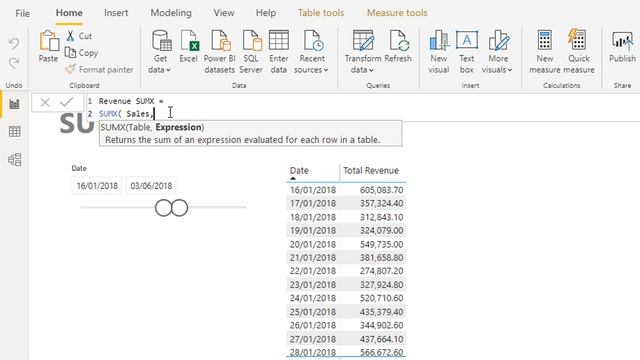Click the 18/01/2018 date cell
Viewport: 640px width, 360px height.
[313, 217]
